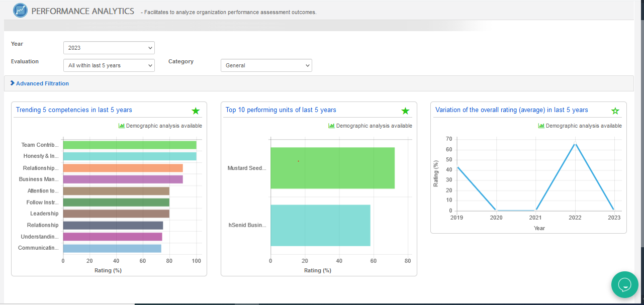The width and height of the screenshot is (644, 305).
Task: Toggle favorite star on Trending 5 competencies
Action: click(196, 111)
